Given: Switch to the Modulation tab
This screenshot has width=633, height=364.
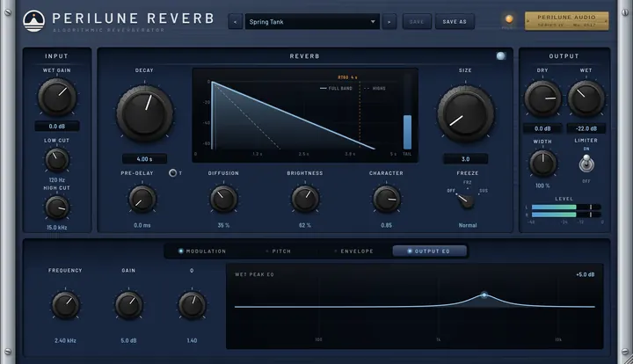Looking at the screenshot, I should (x=202, y=251).
